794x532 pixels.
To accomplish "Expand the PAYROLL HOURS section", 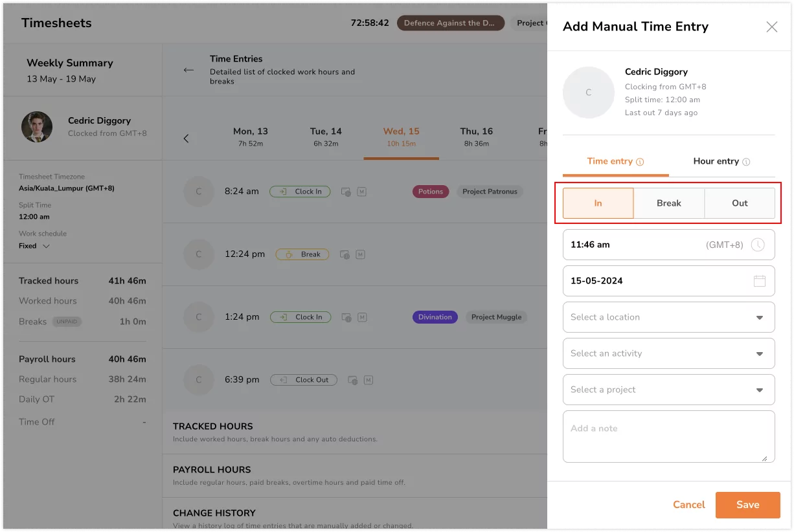I will coord(355,476).
